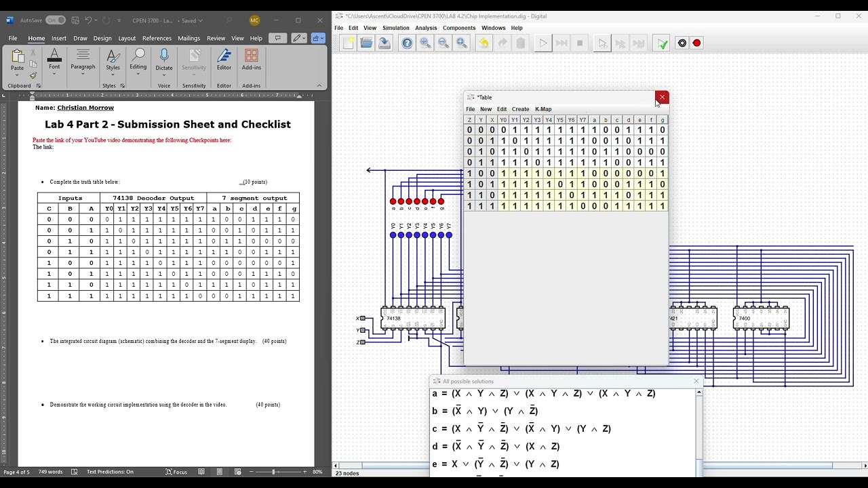This screenshot has height=488, width=868.
Task: Open the Share dropdown in Word
Action: (318, 39)
